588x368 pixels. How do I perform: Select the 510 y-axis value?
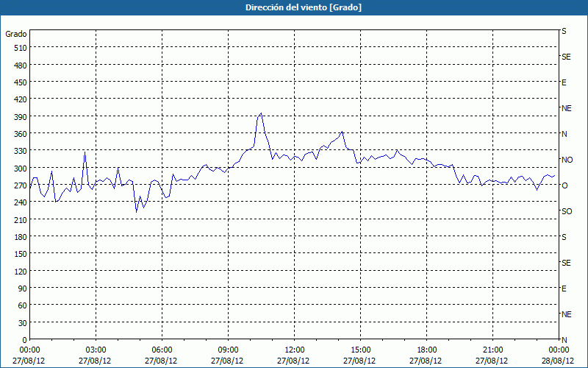point(21,48)
